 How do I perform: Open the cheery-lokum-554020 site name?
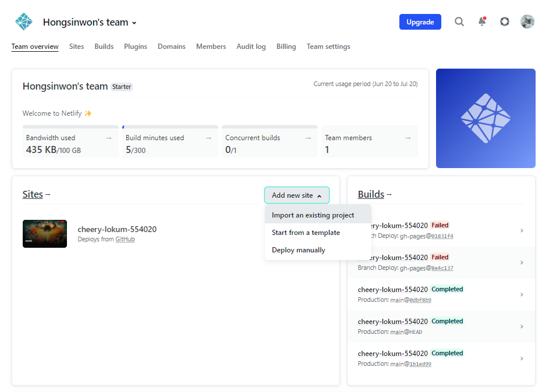click(x=117, y=229)
